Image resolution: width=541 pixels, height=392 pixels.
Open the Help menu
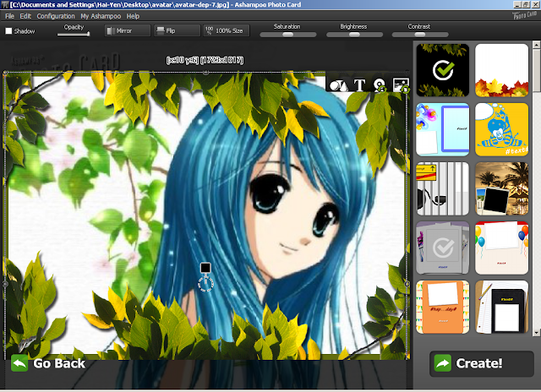click(133, 16)
